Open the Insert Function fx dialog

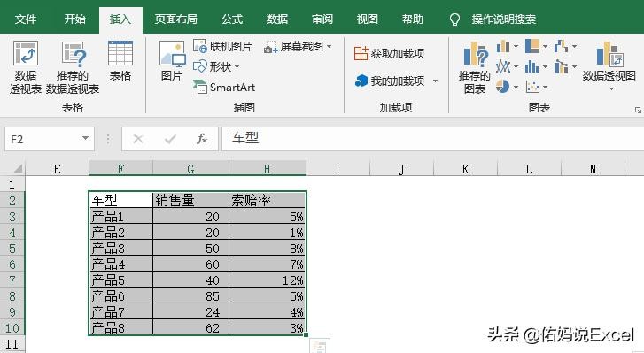click(202, 139)
